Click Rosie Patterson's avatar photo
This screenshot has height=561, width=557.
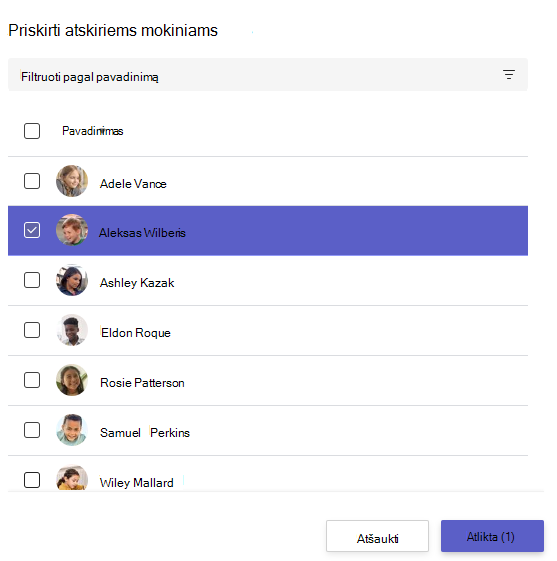[72, 380]
